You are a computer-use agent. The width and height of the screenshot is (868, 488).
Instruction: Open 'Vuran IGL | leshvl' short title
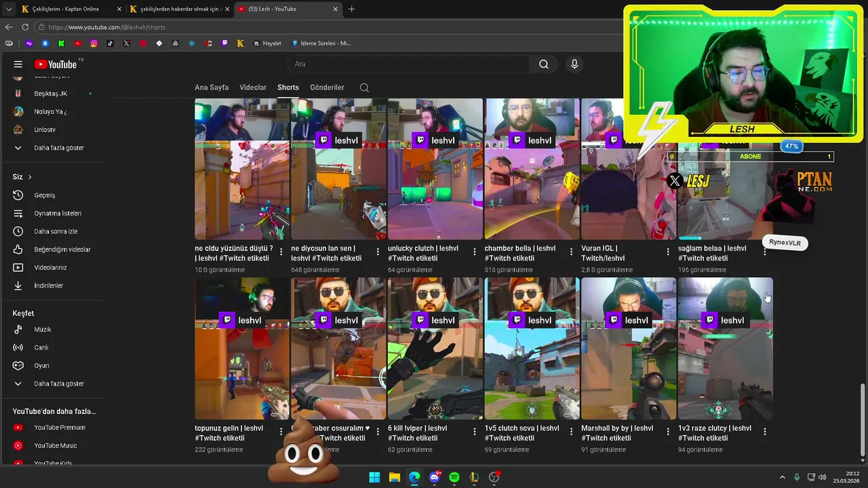pyautogui.click(x=604, y=253)
